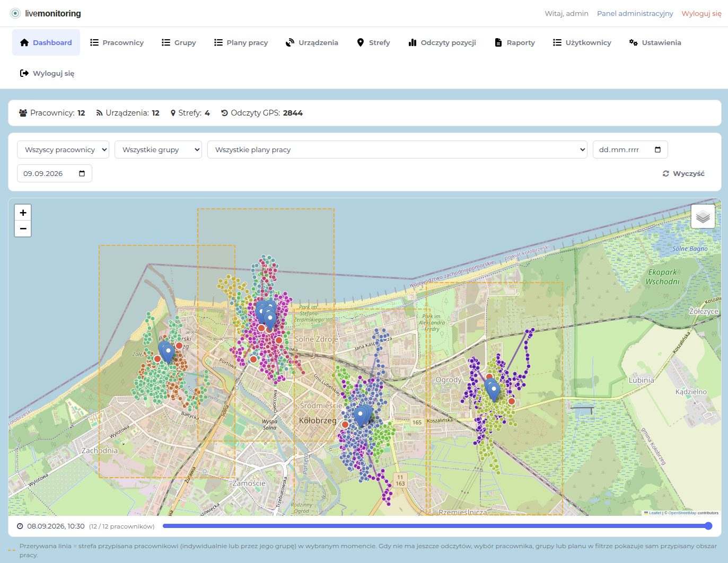The image size is (728, 563).
Task: Open Panel administracyjny link
Action: click(635, 13)
